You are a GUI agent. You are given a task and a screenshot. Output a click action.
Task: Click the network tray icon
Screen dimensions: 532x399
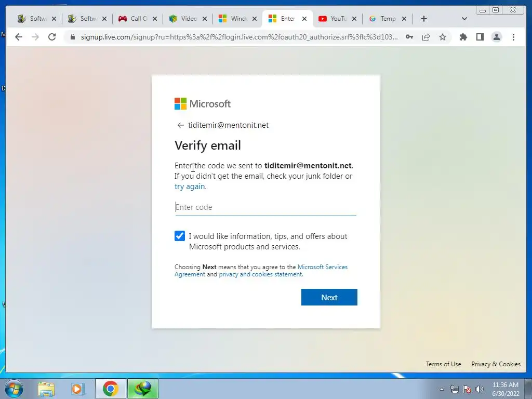point(454,389)
